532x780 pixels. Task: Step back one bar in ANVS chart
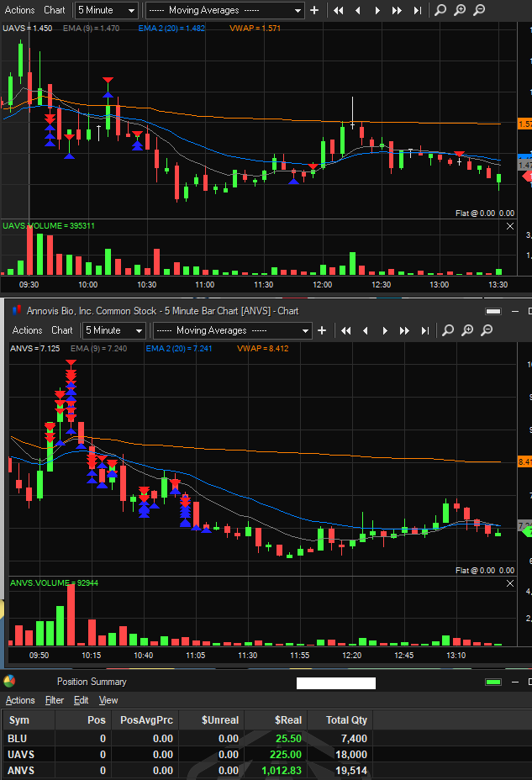[x=366, y=330]
